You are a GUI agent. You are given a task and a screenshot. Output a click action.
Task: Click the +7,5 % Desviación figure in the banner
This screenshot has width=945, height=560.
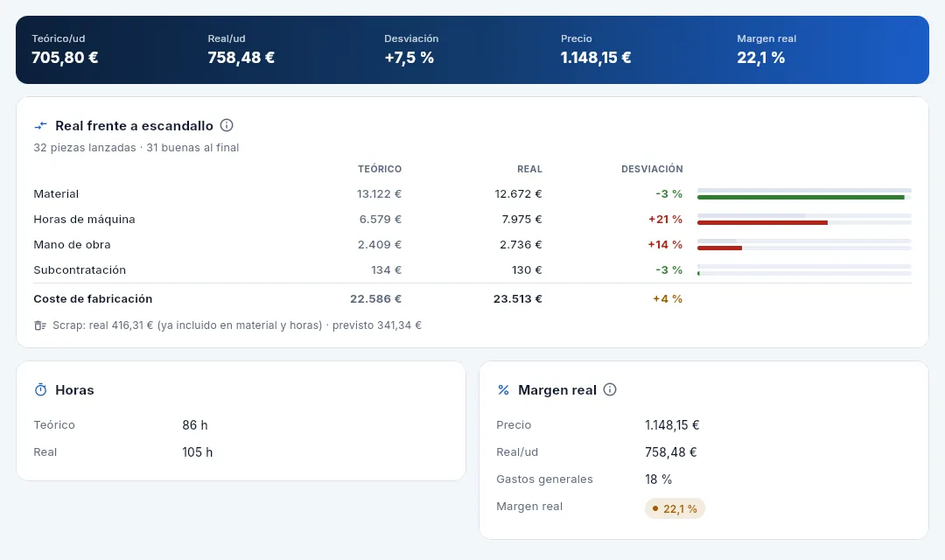[409, 58]
